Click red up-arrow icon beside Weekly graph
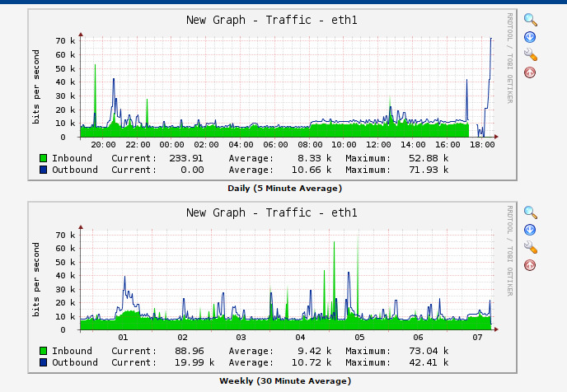Viewport: 567px width, 392px height. tap(530, 265)
